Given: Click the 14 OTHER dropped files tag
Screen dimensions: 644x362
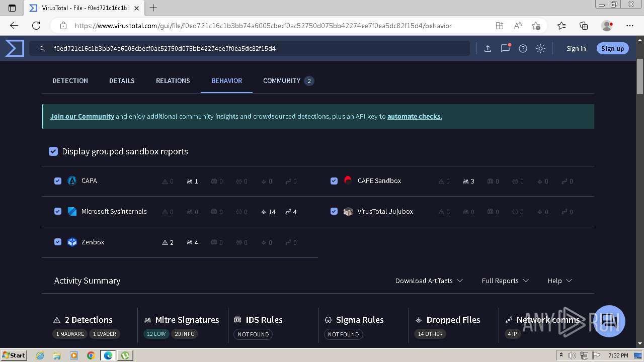Looking at the screenshot, I should click(430, 334).
